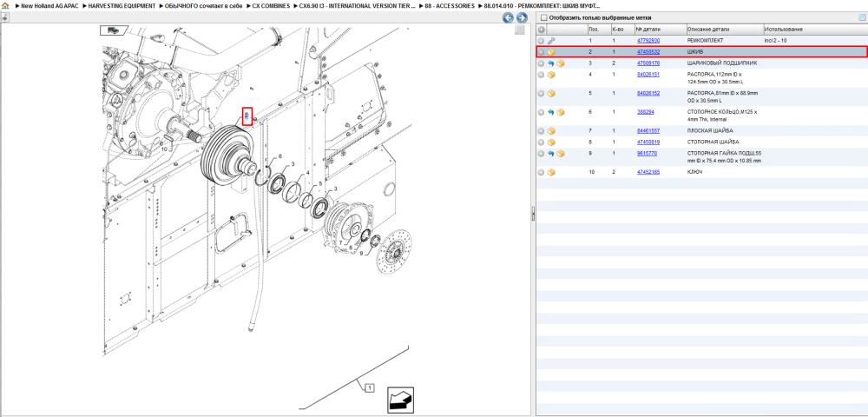This screenshot has width=868, height=417.
Task: Click the 'К-во' column header
Action: click(x=622, y=30)
